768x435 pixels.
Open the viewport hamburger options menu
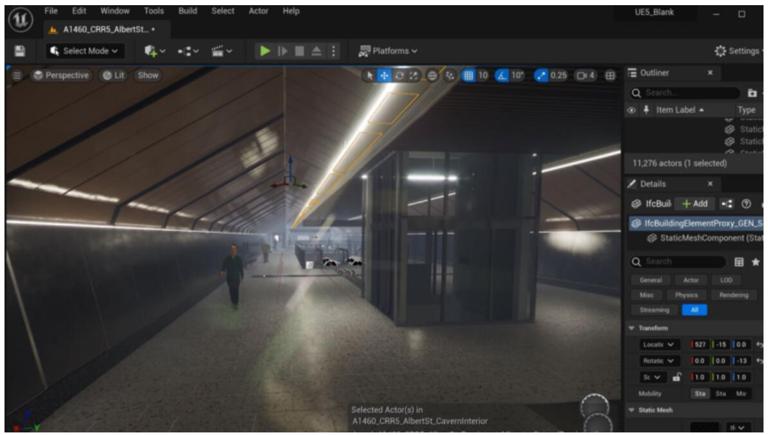point(16,75)
